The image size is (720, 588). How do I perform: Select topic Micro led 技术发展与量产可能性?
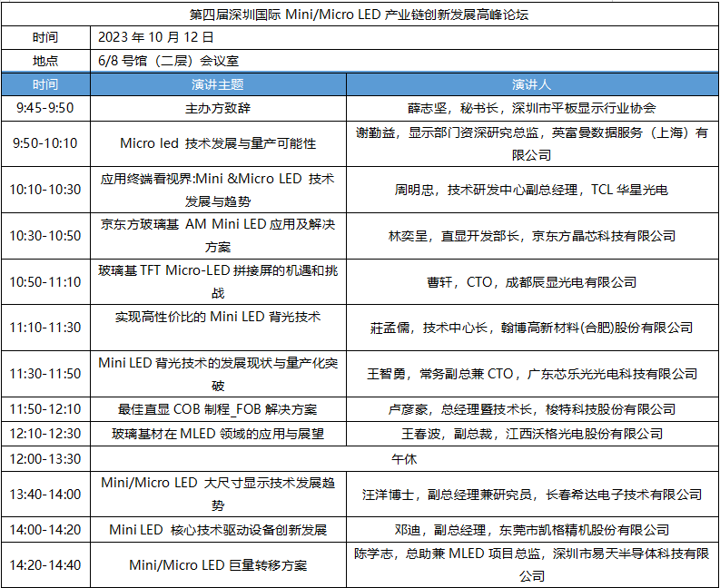pyautogui.click(x=218, y=143)
